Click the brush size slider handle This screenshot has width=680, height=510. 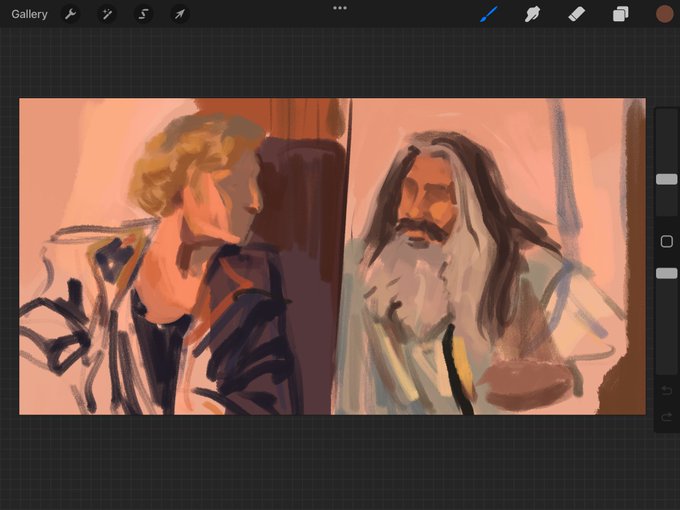[667, 179]
